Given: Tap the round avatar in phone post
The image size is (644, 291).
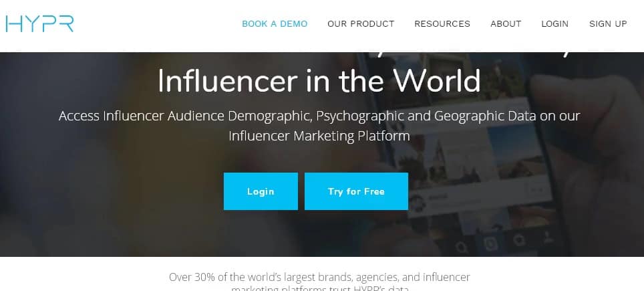Looking at the screenshot, I should point(416,203).
